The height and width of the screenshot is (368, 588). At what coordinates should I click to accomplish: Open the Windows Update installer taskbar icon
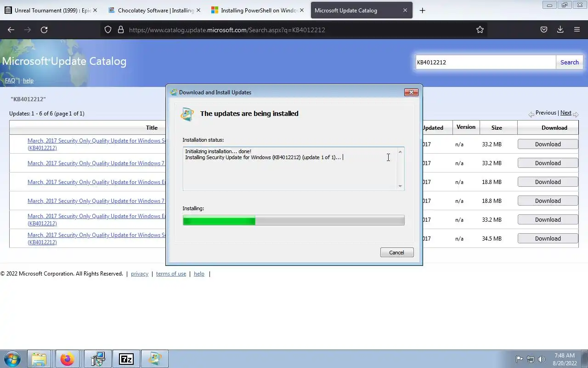pos(155,359)
